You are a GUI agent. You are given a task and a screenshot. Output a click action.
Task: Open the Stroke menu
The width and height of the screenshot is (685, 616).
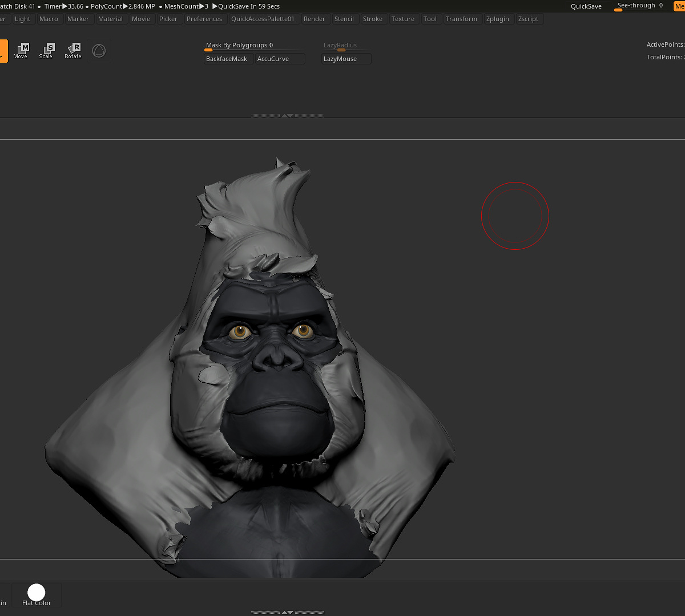373,19
